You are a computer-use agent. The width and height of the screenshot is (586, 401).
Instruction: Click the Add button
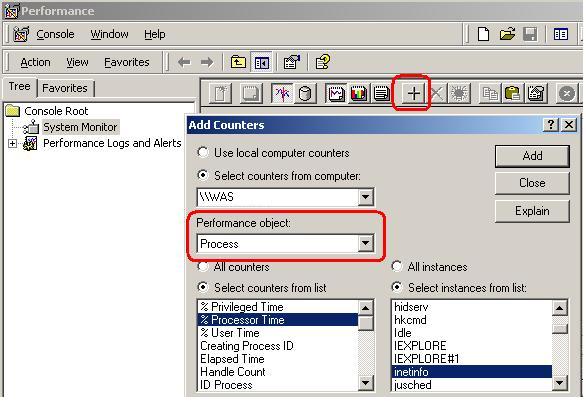coord(532,156)
